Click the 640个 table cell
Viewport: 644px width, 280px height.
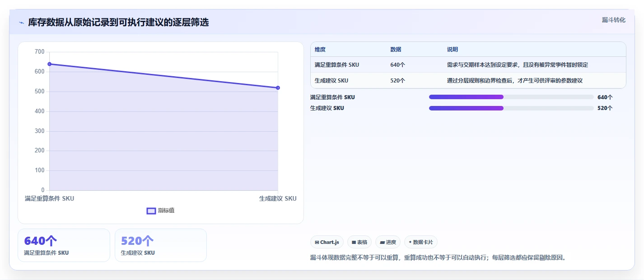click(397, 65)
